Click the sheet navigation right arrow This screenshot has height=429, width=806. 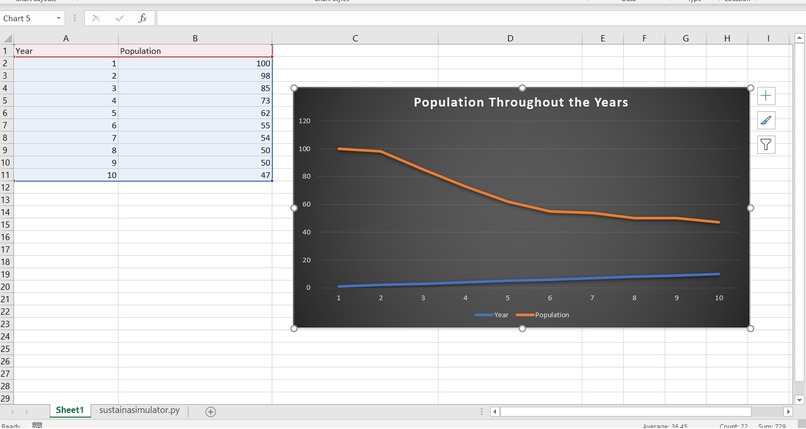point(27,412)
